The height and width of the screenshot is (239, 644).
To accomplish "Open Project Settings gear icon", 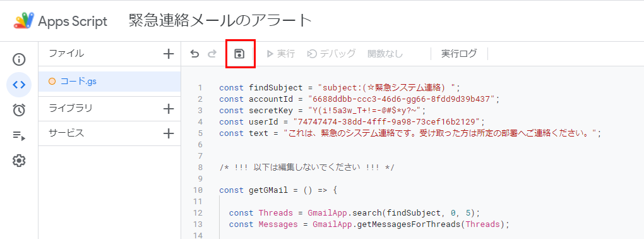I will [19, 161].
